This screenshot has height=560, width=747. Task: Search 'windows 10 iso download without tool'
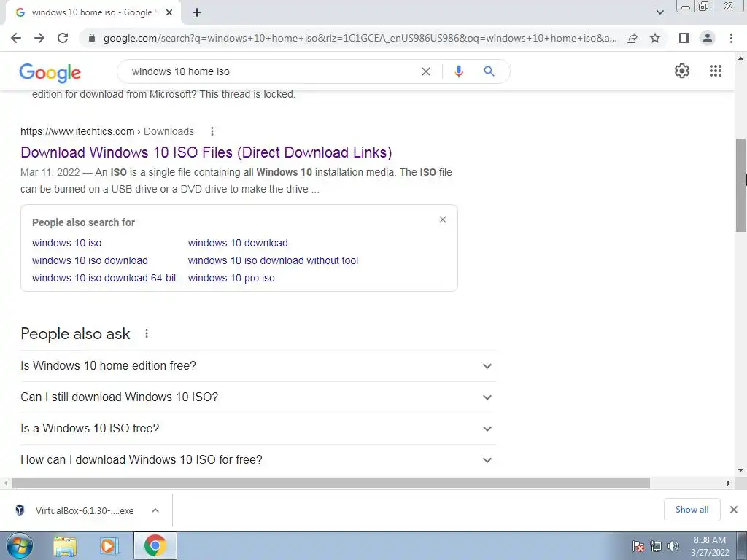pos(273,260)
